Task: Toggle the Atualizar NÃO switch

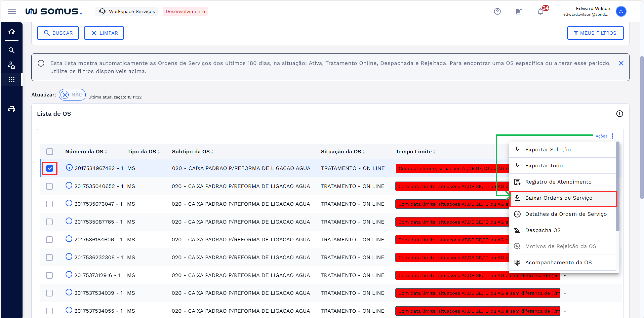Action: [72, 95]
